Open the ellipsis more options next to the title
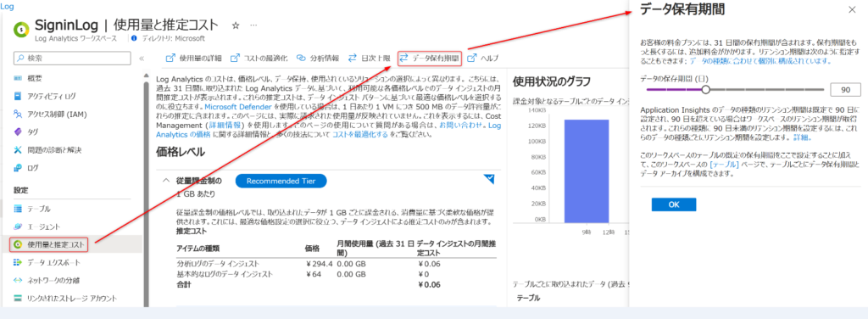This screenshot has width=868, height=319. click(253, 25)
